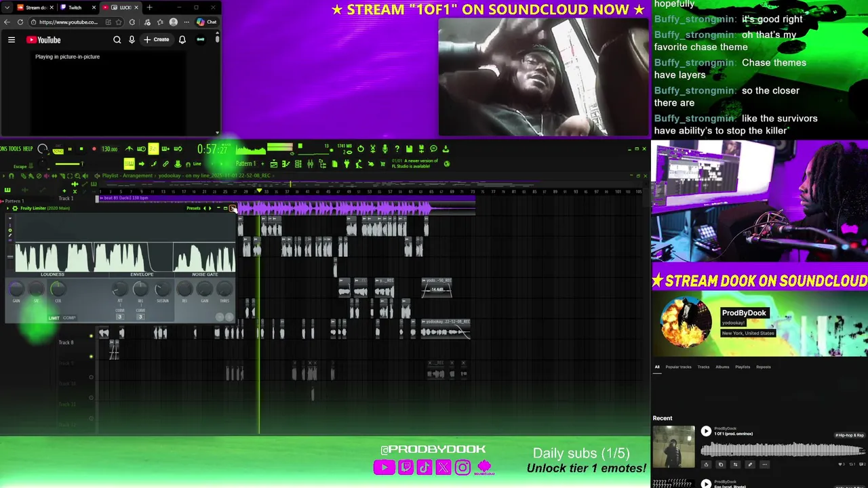
Task: Open the Piano roll view icon
Action: click(x=286, y=164)
